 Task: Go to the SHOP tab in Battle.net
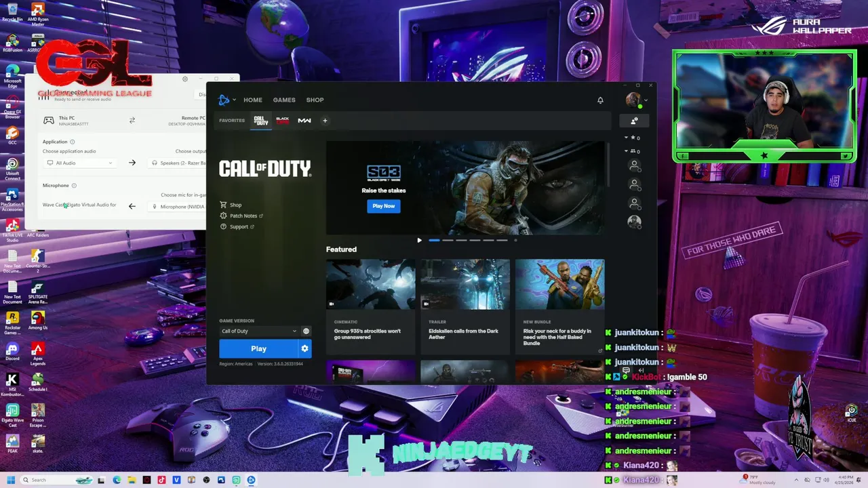tap(315, 100)
